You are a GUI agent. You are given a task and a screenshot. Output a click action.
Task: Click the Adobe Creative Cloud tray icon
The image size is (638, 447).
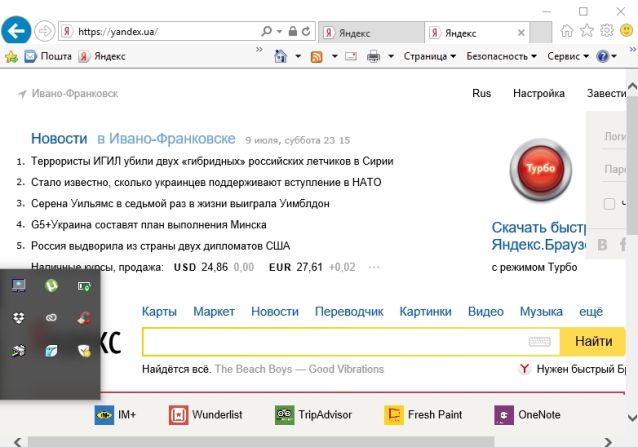pyautogui.click(x=50, y=318)
